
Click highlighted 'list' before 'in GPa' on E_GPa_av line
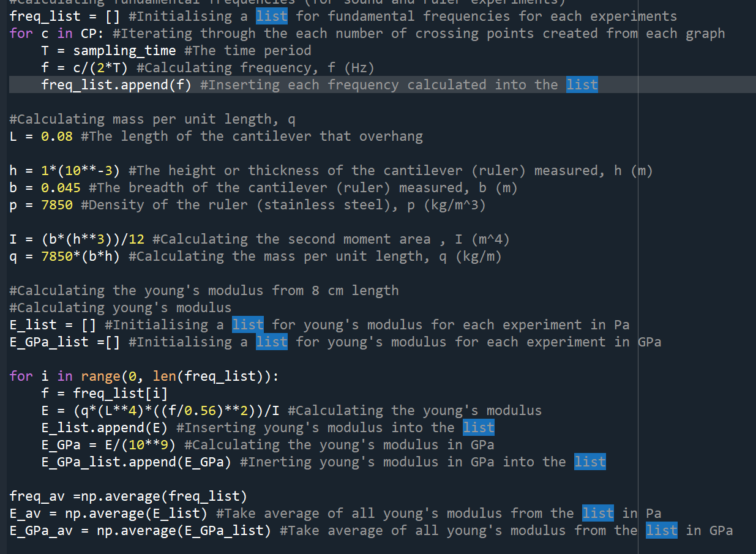pyautogui.click(x=662, y=530)
